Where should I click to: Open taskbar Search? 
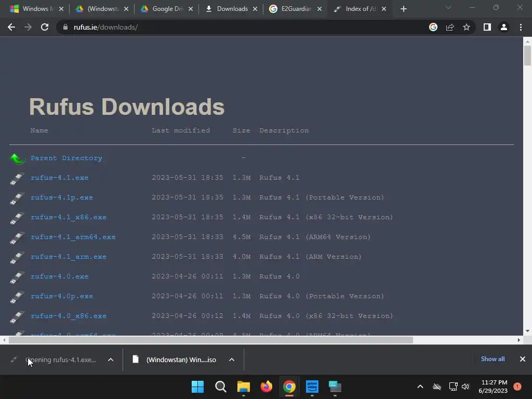(220, 387)
